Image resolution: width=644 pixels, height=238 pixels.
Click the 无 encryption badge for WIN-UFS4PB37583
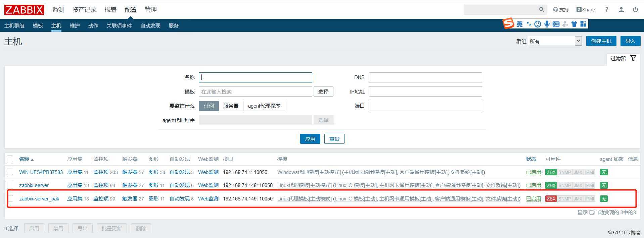[604, 172]
